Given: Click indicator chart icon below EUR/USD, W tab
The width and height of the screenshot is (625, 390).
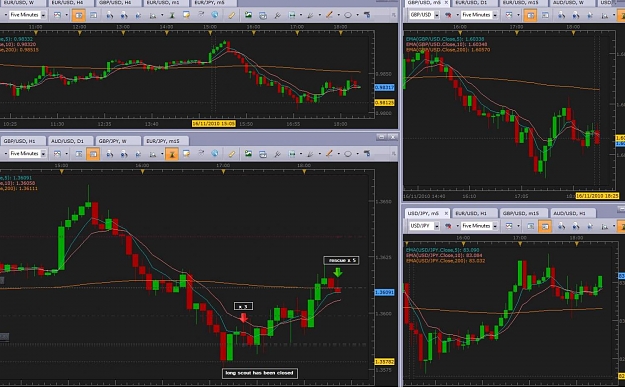Looking at the screenshot, I should tap(153, 15).
